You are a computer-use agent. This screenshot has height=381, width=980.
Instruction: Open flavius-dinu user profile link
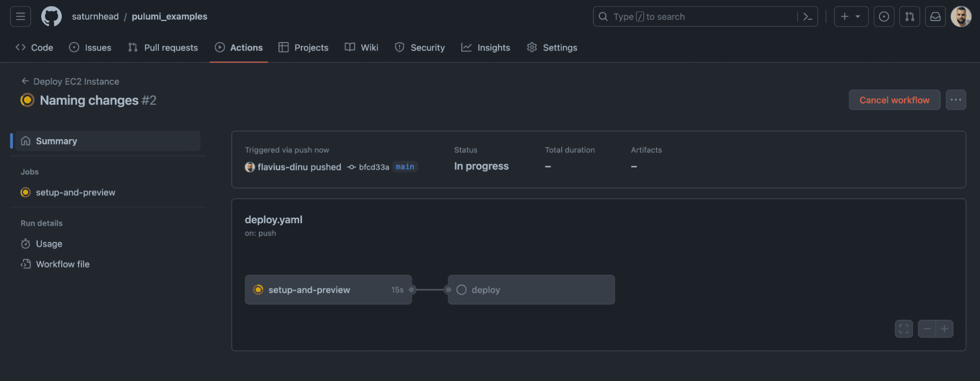(x=282, y=167)
